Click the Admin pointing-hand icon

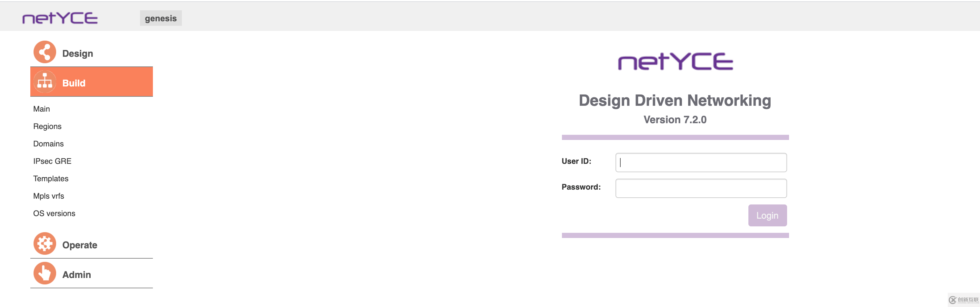[x=45, y=273]
